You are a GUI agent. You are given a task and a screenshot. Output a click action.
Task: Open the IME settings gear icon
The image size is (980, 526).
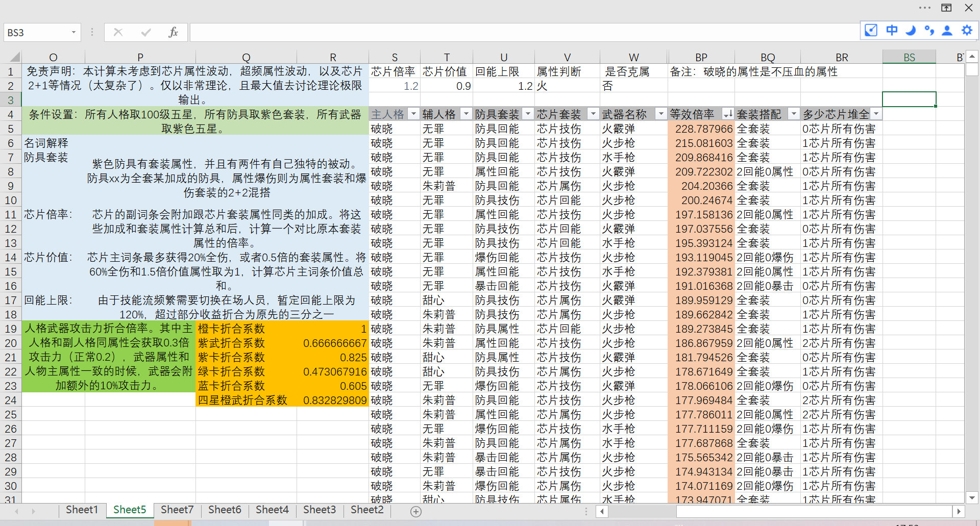[x=967, y=30]
